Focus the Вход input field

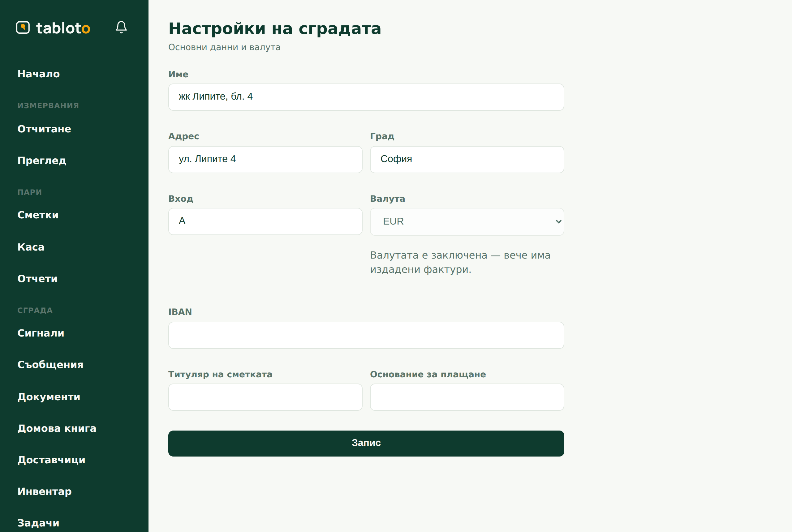pos(265,221)
